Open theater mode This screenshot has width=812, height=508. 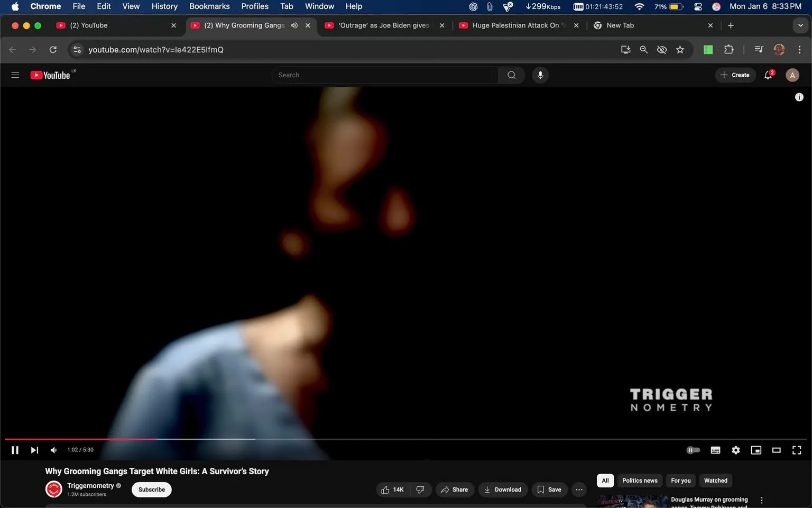[x=776, y=450]
